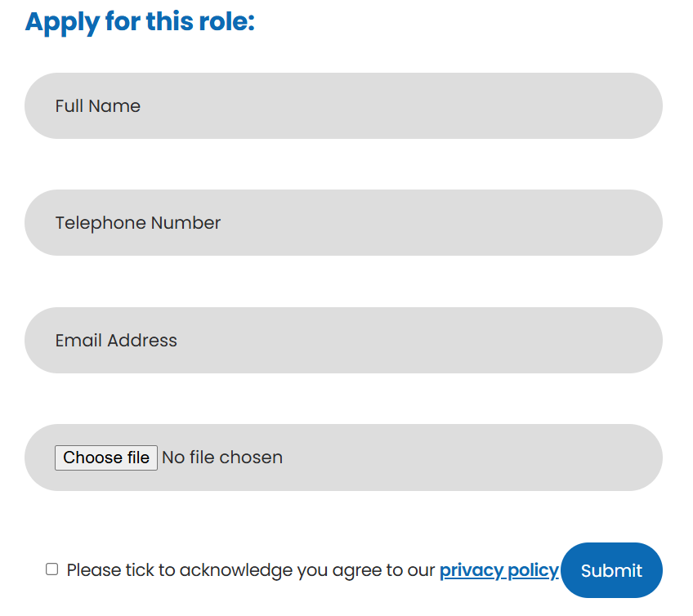Viewport: 693px width, 616px height.
Task: Place cursor in the name entry box
Action: click(x=343, y=106)
